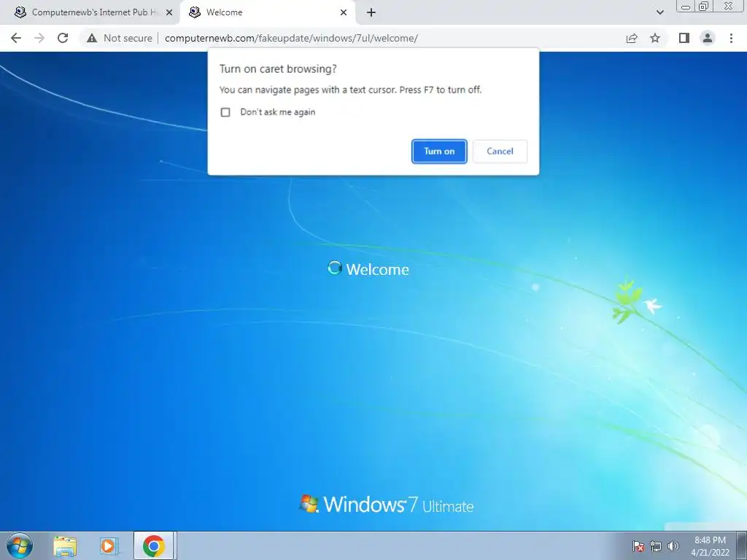Open the browser side panel
The height and width of the screenshot is (560, 747).
tap(684, 38)
